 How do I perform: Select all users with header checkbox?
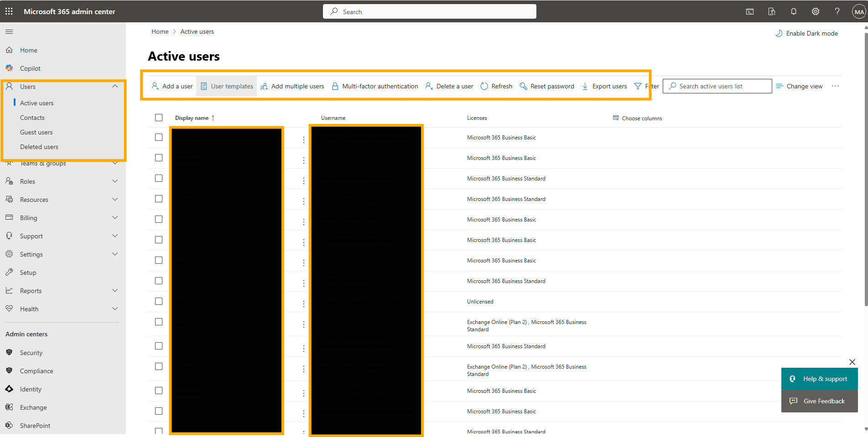(159, 118)
